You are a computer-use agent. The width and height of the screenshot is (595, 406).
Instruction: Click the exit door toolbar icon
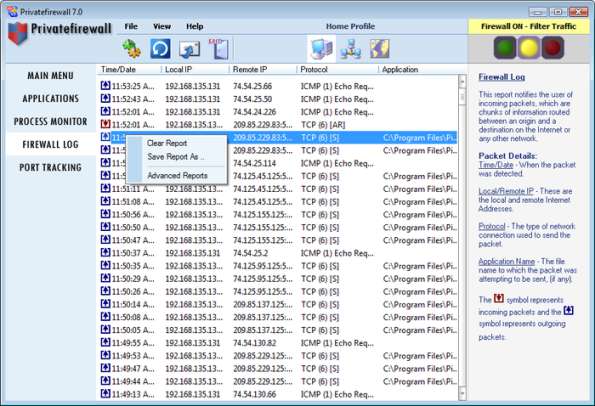(x=219, y=49)
